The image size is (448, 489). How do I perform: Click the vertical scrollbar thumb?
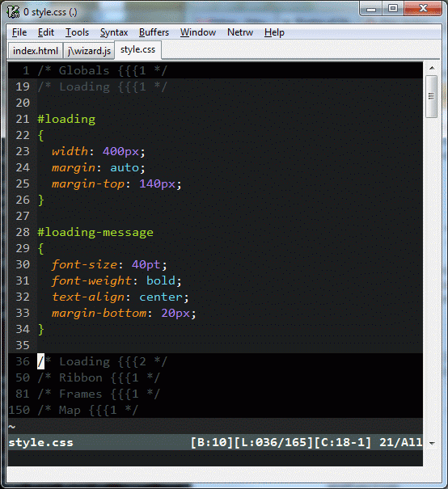[432, 96]
